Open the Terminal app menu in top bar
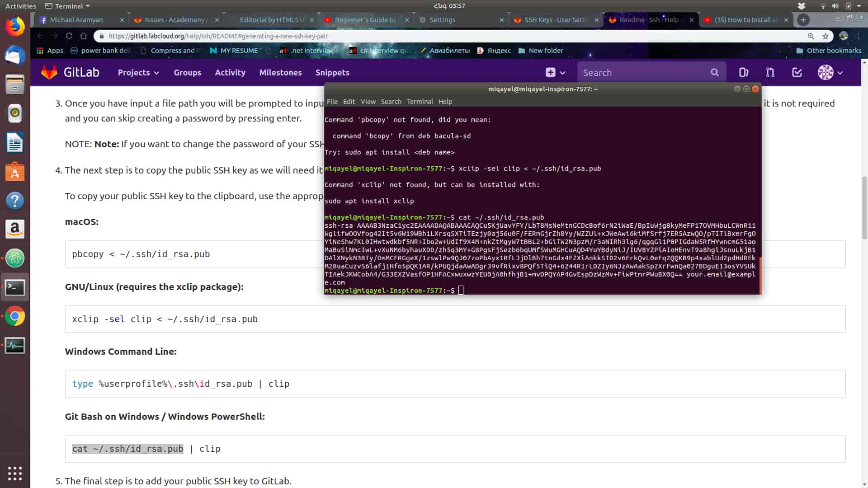 pyautogui.click(x=68, y=6)
